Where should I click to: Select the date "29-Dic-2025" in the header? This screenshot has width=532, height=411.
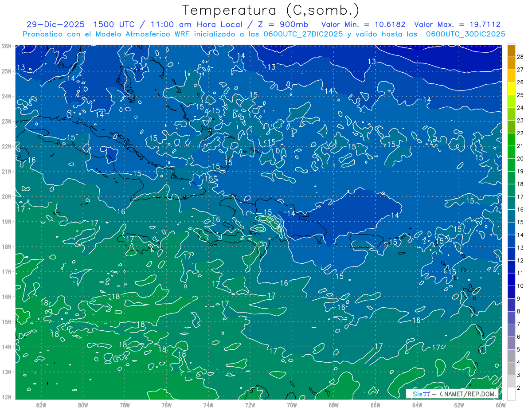click(x=55, y=24)
